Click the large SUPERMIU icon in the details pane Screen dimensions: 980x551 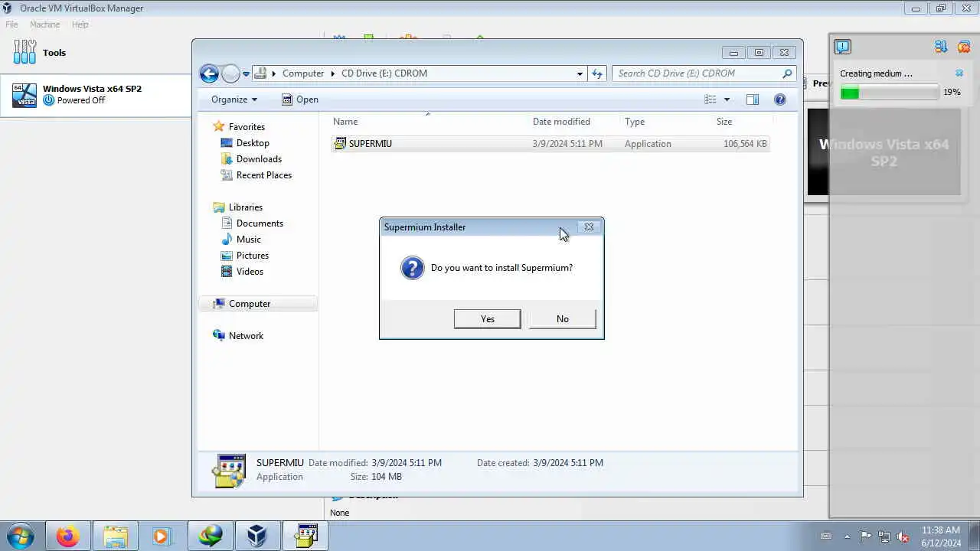pos(229,471)
